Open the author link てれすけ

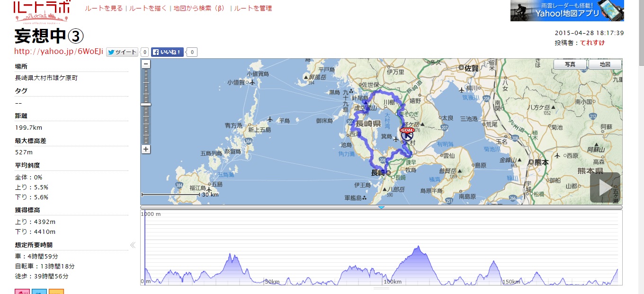click(592, 43)
